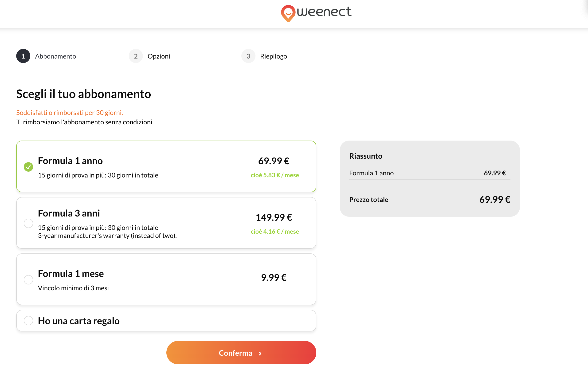Click the arrow chevron on Conferma button
The width and height of the screenshot is (588, 370).
click(x=260, y=353)
